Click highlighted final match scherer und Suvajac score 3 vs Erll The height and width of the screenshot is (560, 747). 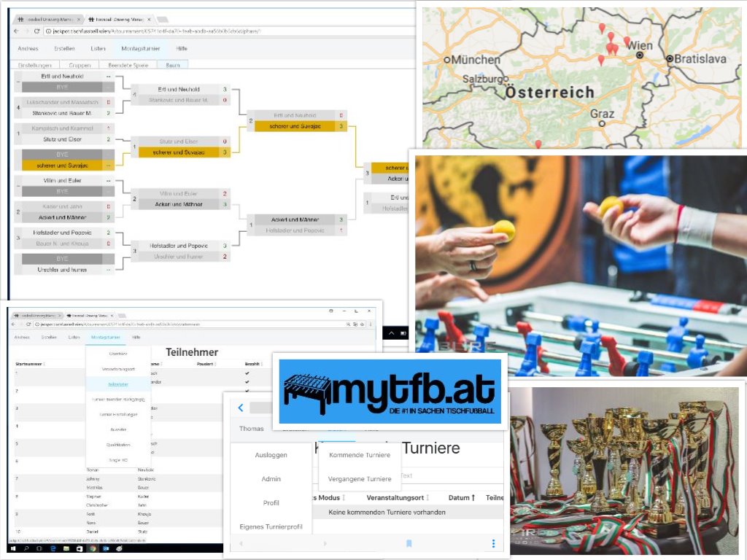[301, 126]
